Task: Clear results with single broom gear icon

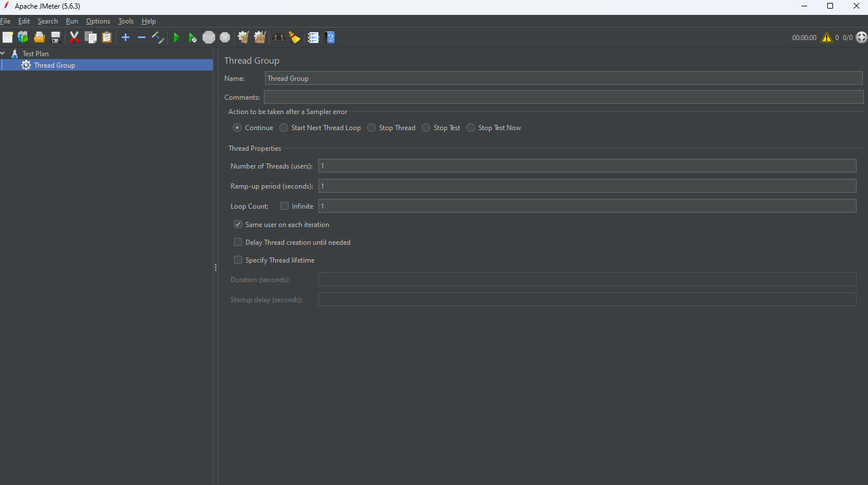Action: point(243,37)
